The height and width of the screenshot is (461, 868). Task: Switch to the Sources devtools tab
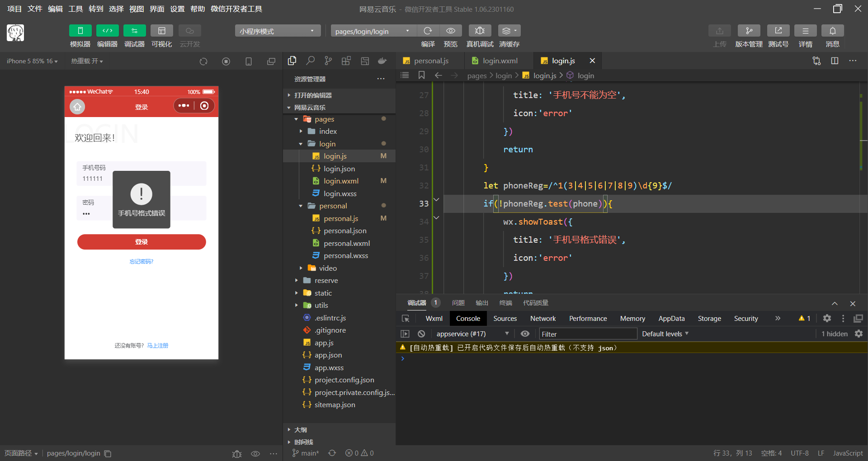(x=505, y=319)
